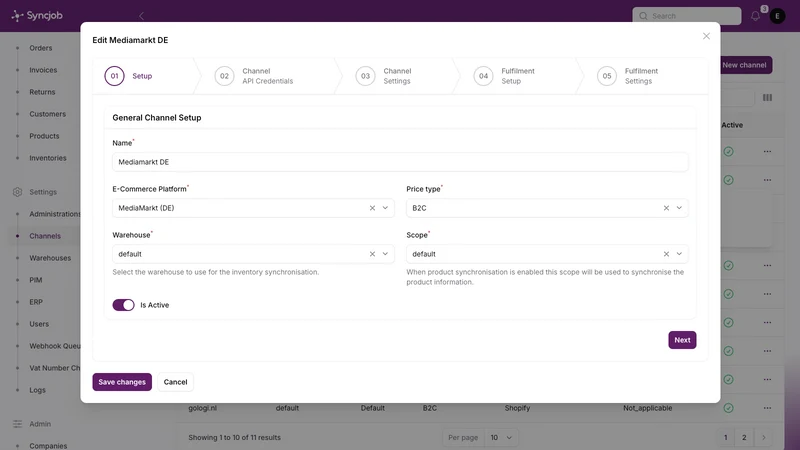The width and height of the screenshot is (800, 450).
Task: Expand the Price type dropdown
Action: 679,208
